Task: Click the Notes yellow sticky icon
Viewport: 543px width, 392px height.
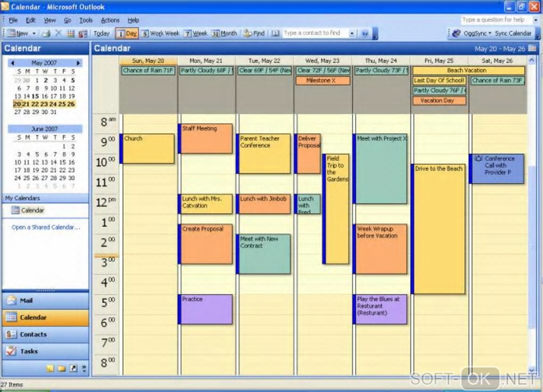Action: [x=51, y=368]
